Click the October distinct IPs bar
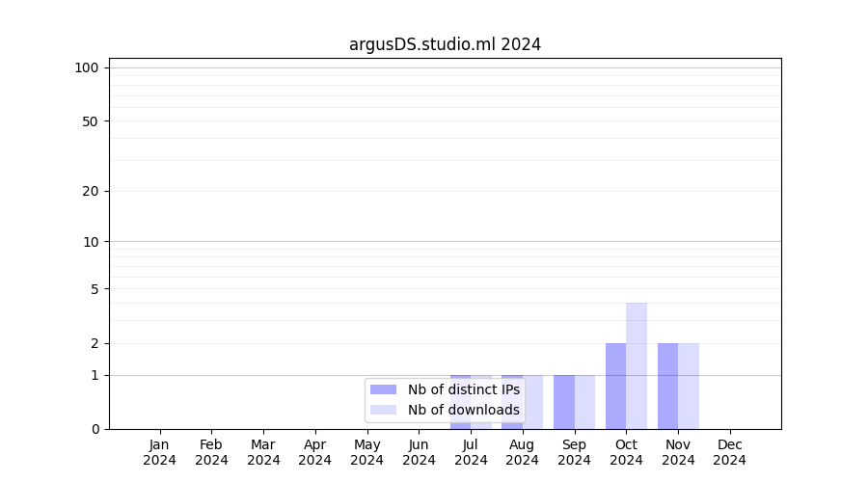Screen dimensions: 868x482 tap(615, 386)
